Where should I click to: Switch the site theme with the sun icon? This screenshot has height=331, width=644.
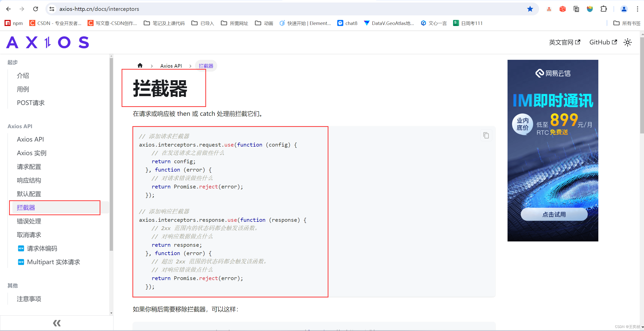tap(627, 42)
